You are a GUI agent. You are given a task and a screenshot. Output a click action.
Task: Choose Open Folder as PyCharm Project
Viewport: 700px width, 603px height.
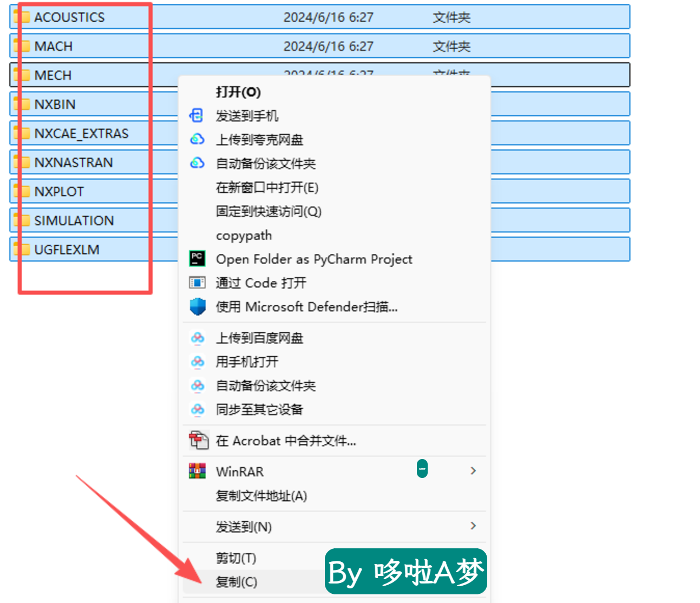pyautogui.click(x=314, y=259)
